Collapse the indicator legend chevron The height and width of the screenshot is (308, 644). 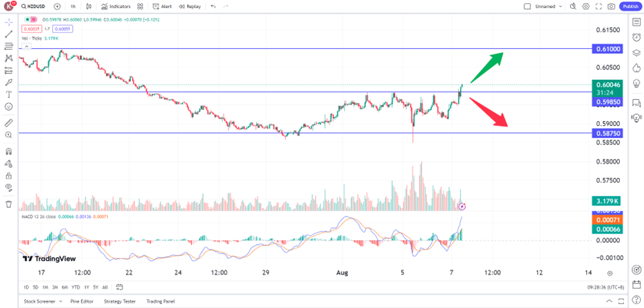26,46
